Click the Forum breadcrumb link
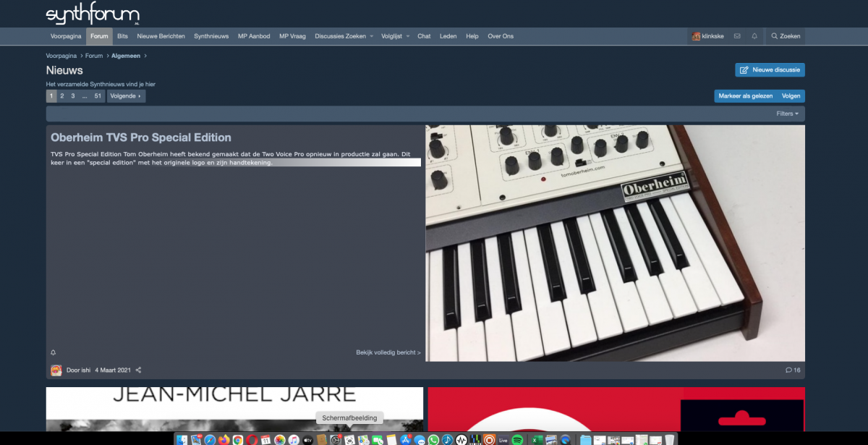 pos(94,56)
